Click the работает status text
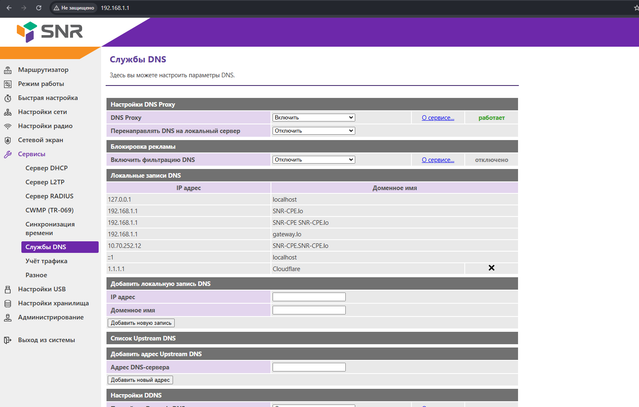 [x=491, y=118]
